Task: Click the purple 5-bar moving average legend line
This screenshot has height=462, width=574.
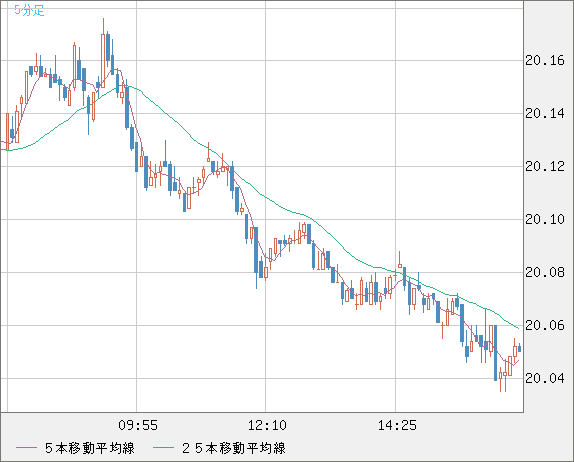Action: pos(26,448)
